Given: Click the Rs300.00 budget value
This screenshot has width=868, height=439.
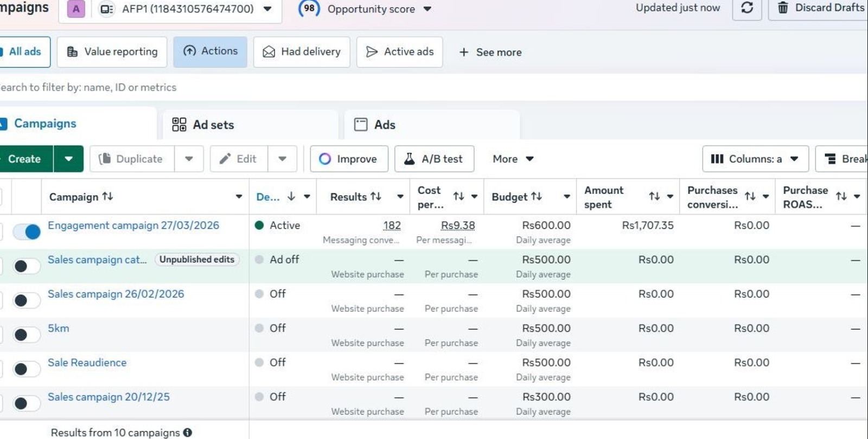Looking at the screenshot, I should coord(546,397).
